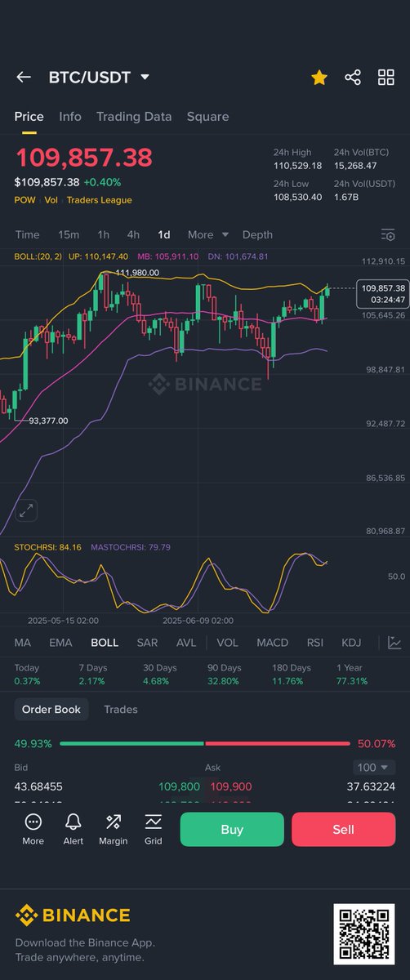
Task: Open the chart settings icon
Action: [x=388, y=235]
